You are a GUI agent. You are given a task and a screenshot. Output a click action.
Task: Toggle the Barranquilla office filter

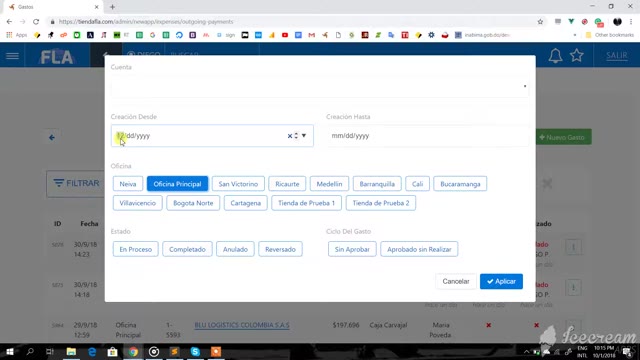(377, 184)
